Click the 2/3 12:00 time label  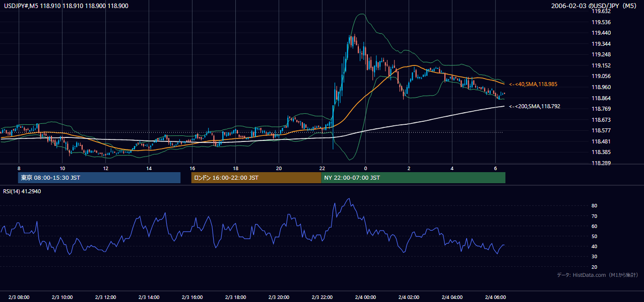tap(105, 297)
